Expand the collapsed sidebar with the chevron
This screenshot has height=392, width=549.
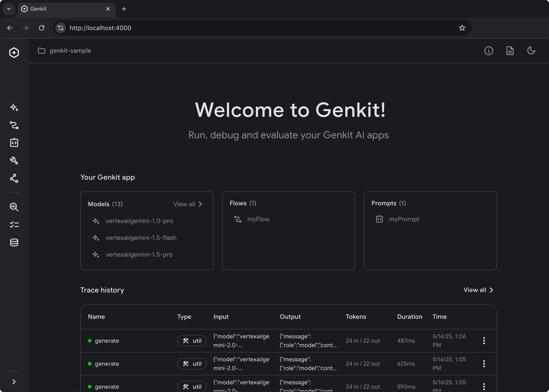(14, 382)
